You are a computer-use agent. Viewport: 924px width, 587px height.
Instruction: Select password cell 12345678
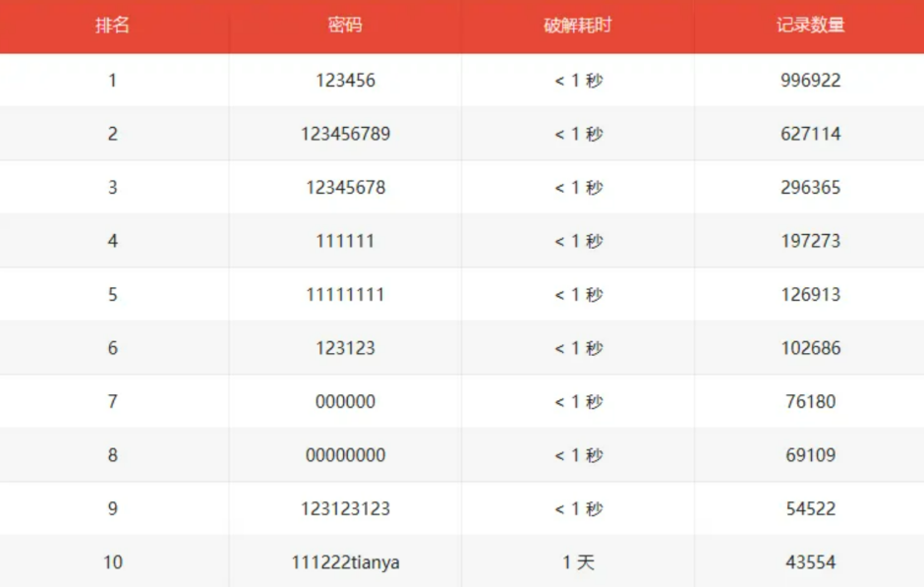(x=345, y=188)
